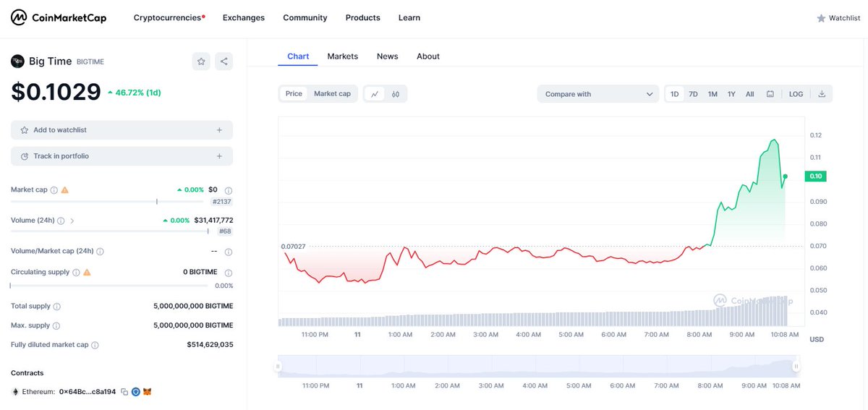Screen dimensions: 868x410
Task: Open the Community menu
Action: [305, 17]
